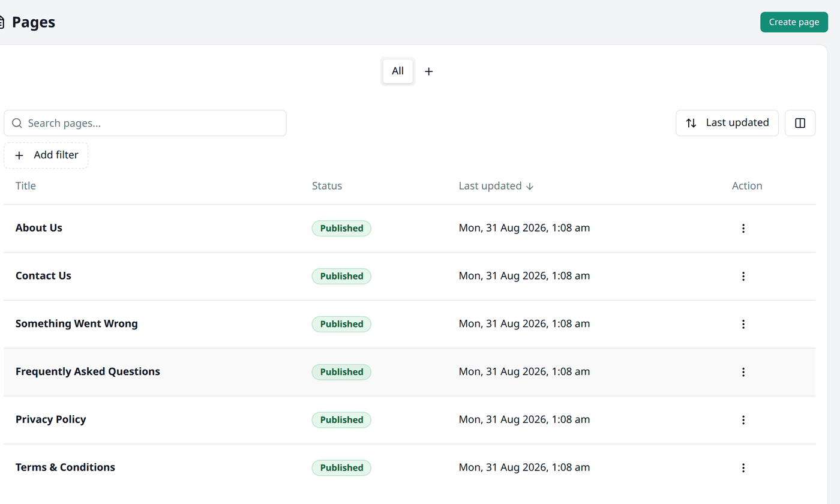Click Published badge in Contact Us row
840x504 pixels.
(x=341, y=277)
